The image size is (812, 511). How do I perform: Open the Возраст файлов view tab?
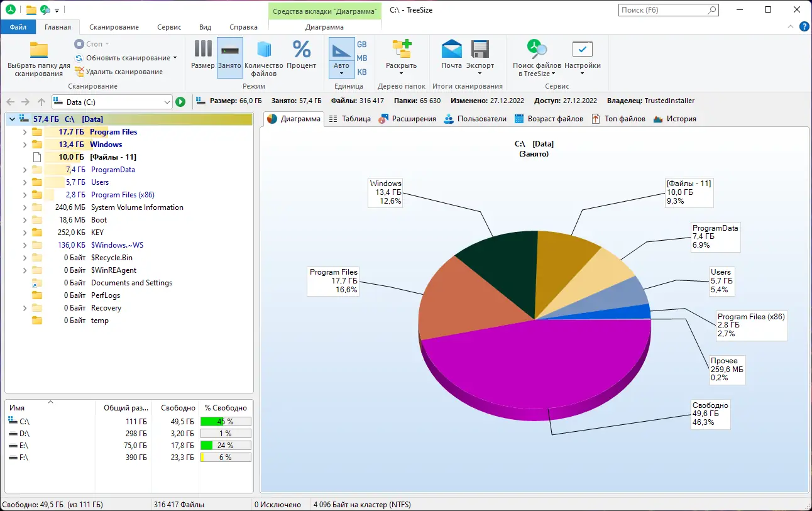click(x=549, y=119)
